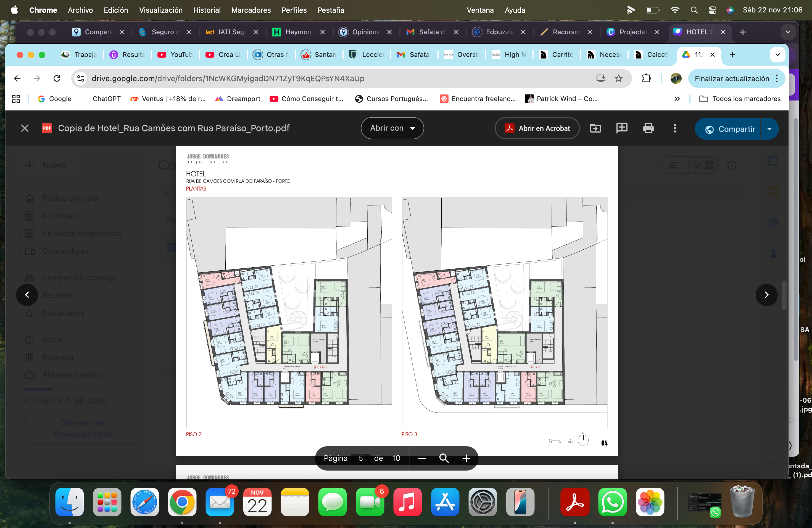The image size is (812, 528).
Task: Show hidden bookmarks with double chevron
Action: point(677,99)
